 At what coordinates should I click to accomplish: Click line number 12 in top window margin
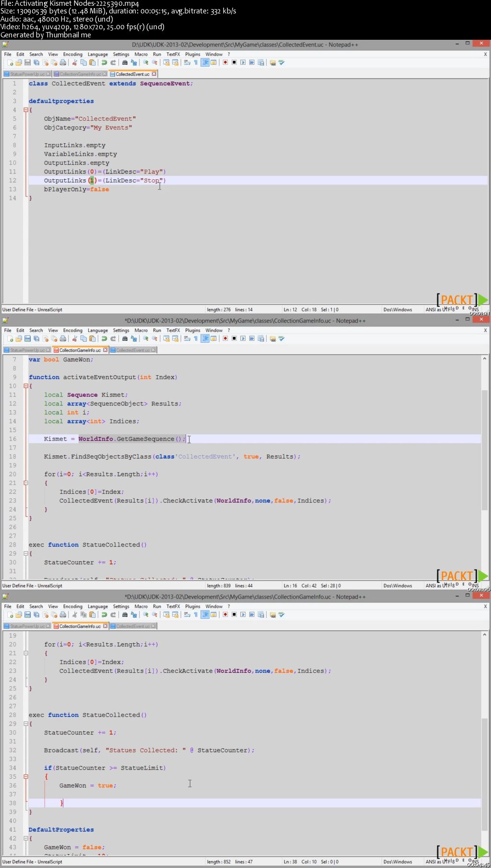pyautogui.click(x=12, y=181)
